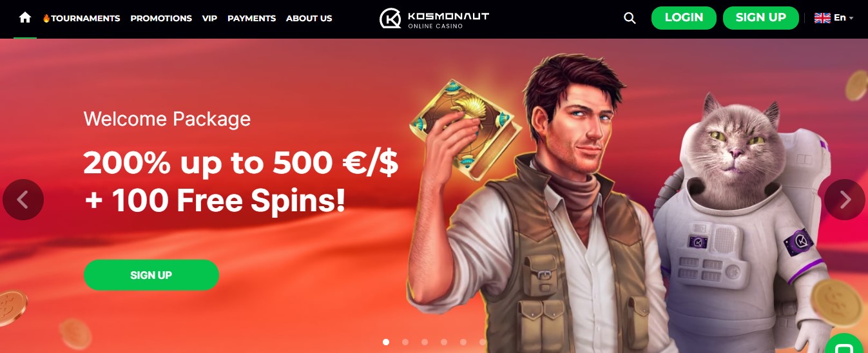Image resolution: width=868 pixels, height=353 pixels.
Task: Open the Tournaments menu item
Action: (81, 18)
